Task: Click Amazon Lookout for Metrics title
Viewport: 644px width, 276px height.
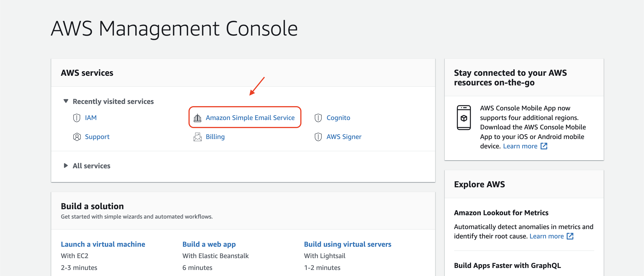Action: 501,213
